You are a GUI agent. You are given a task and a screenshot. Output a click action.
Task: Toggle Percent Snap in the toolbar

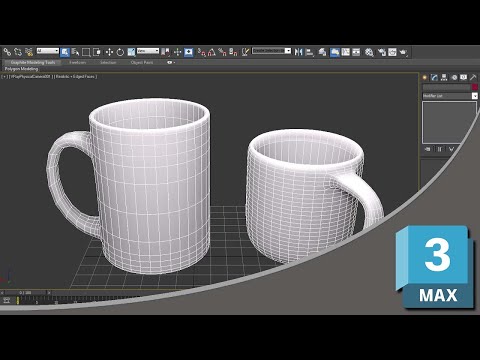(222, 52)
